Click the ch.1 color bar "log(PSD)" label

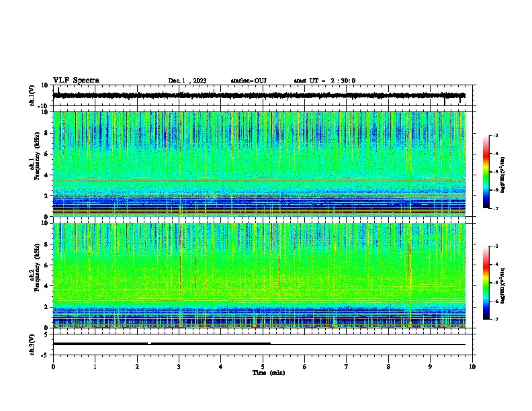click(x=503, y=175)
